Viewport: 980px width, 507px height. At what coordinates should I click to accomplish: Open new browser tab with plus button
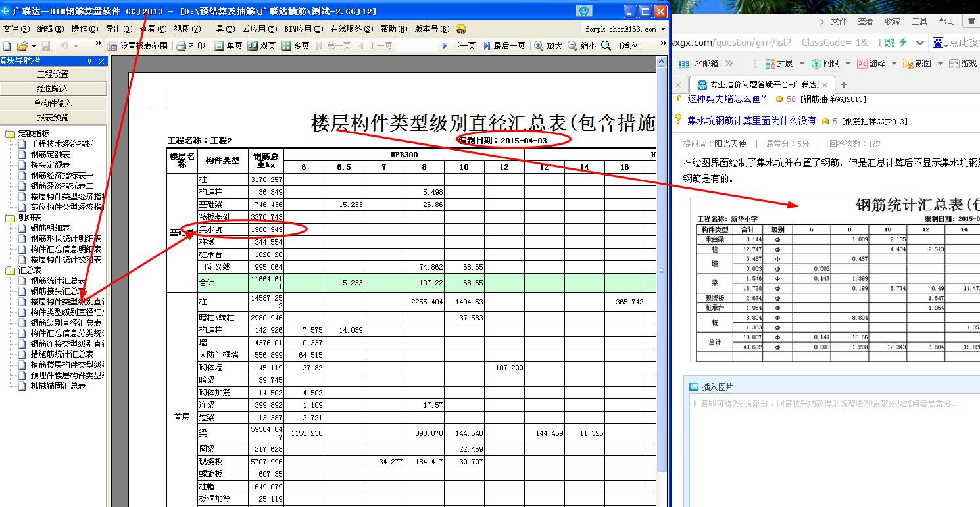pyautogui.click(x=844, y=85)
